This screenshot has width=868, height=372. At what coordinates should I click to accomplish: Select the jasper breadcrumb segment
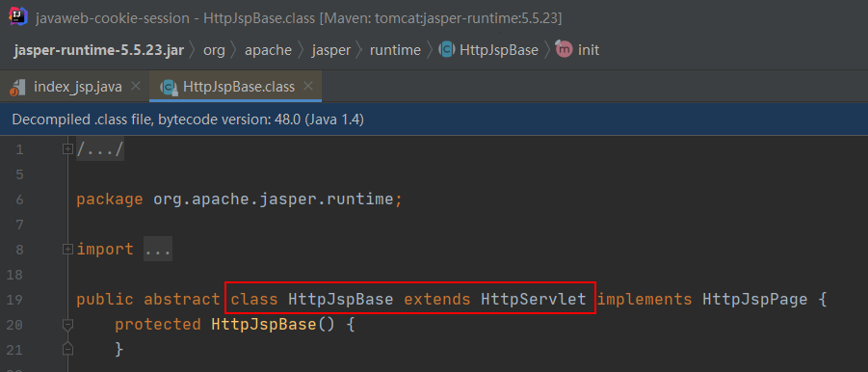click(x=331, y=50)
